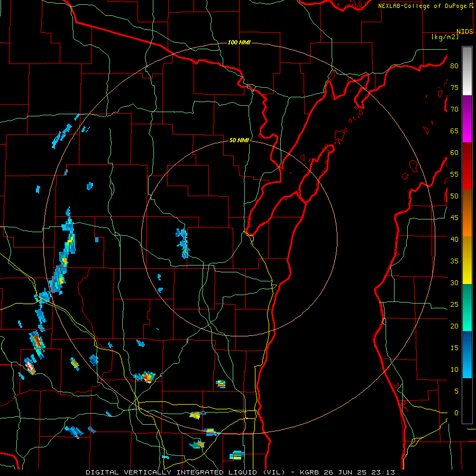Screen dimensions: 476x476
Task: Click the [kg/m2] units label
Action: pos(445,37)
